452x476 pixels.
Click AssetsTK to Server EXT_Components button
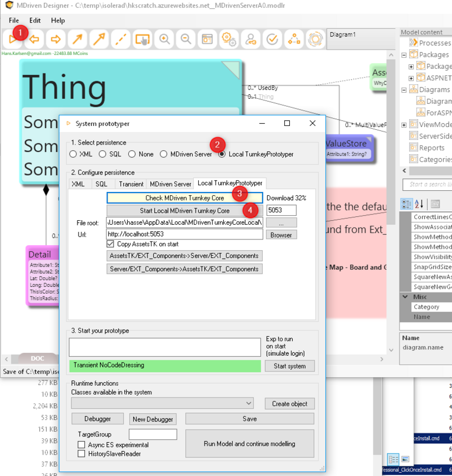(184, 256)
